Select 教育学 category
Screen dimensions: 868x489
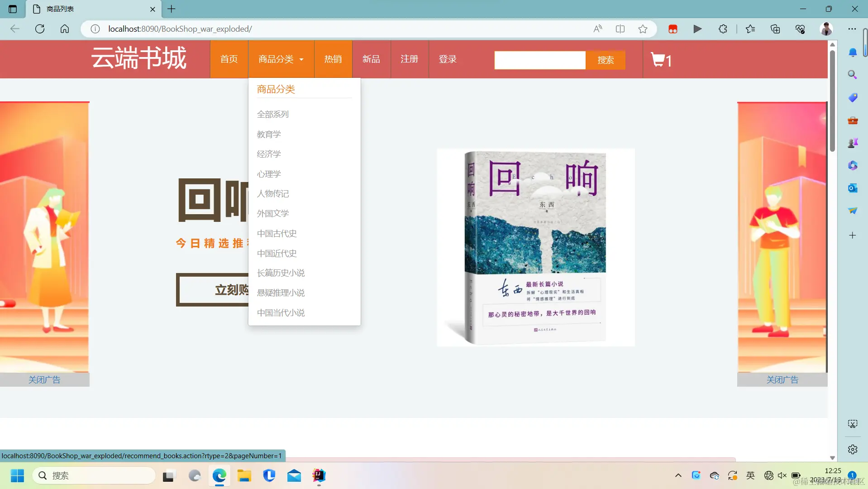tap(269, 134)
